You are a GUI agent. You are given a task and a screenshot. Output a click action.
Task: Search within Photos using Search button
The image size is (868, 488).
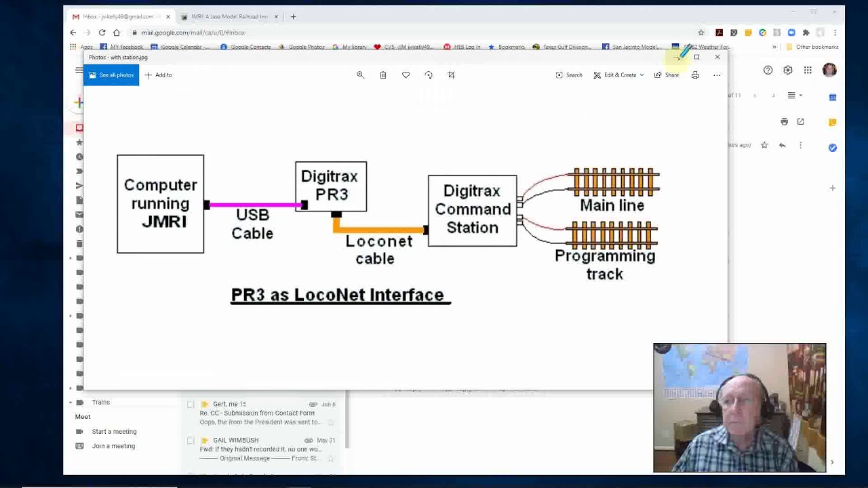click(569, 75)
